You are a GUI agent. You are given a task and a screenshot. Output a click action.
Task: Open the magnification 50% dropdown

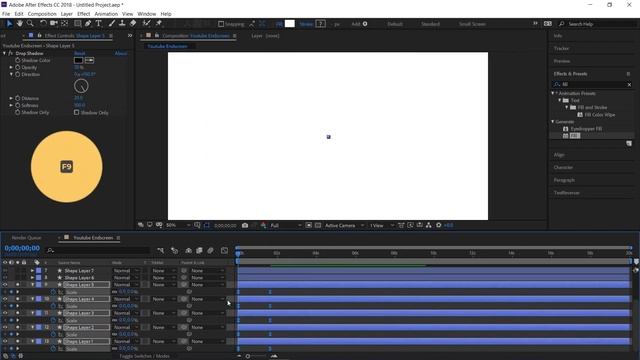(x=178, y=225)
